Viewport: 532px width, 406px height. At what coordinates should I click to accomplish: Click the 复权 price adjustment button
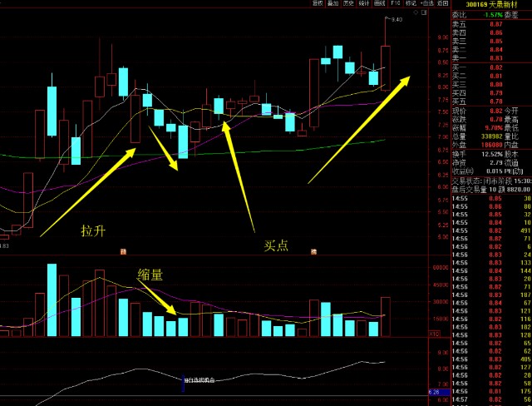coord(317,3)
